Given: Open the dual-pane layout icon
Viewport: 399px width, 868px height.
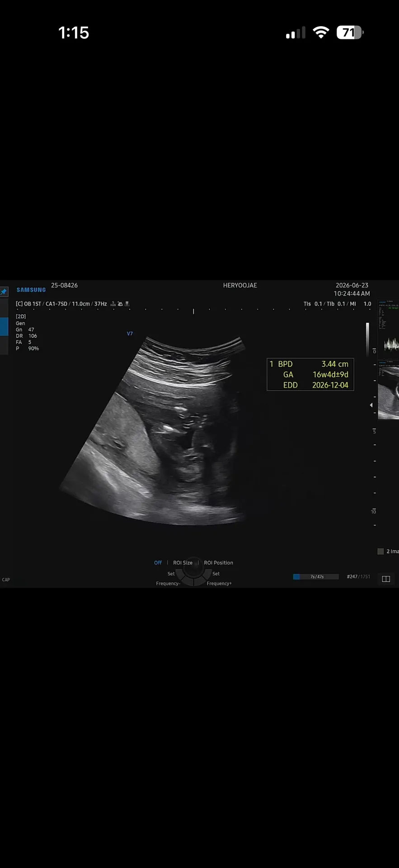Looking at the screenshot, I should pyautogui.click(x=386, y=579).
